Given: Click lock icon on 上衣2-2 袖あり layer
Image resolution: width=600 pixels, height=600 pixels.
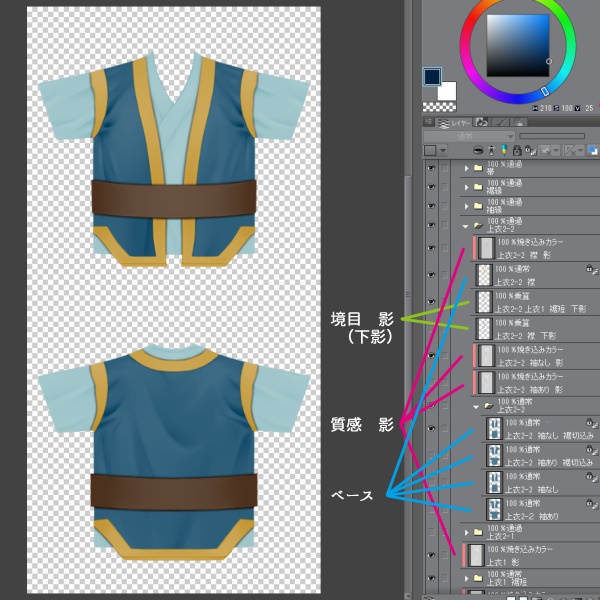Looking at the screenshot, I should [x=592, y=504].
